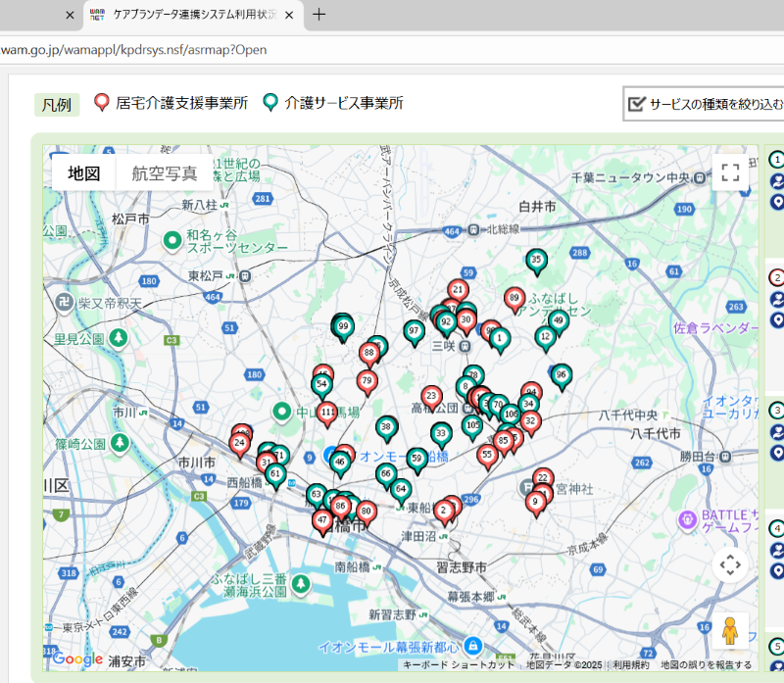Switch to 航空写真 satellite view

[165, 173]
